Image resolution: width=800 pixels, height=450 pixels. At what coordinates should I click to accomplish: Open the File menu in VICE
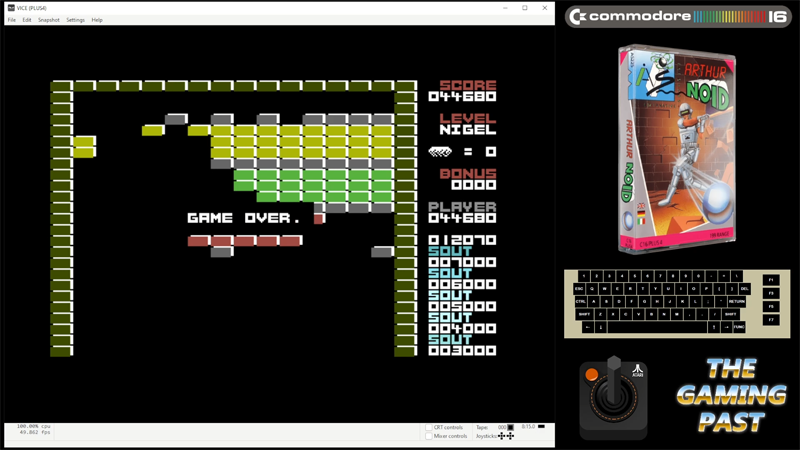[x=12, y=20]
